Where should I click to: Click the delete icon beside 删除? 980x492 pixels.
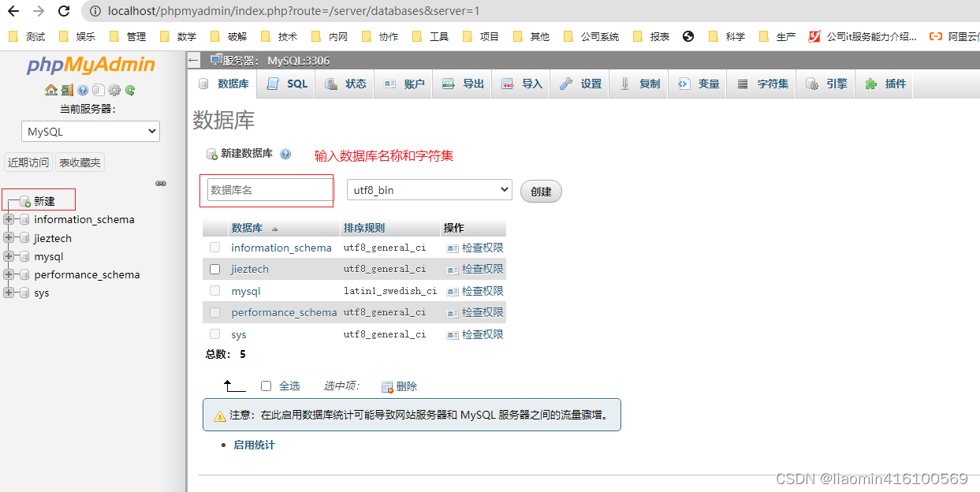[387, 386]
